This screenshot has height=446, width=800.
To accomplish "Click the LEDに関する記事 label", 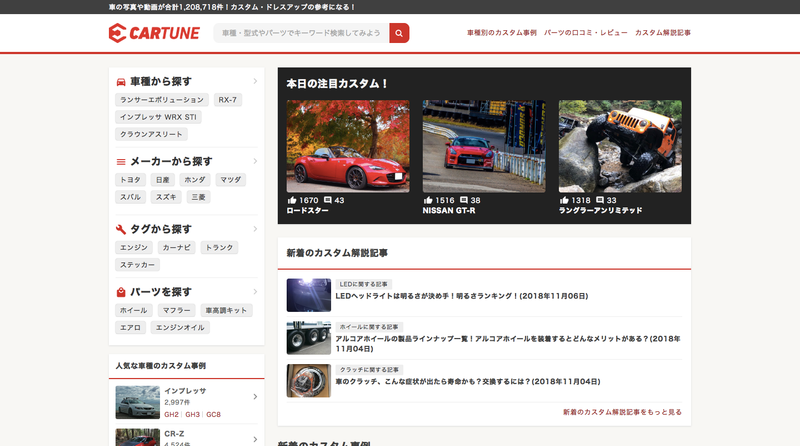I will pyautogui.click(x=364, y=284).
